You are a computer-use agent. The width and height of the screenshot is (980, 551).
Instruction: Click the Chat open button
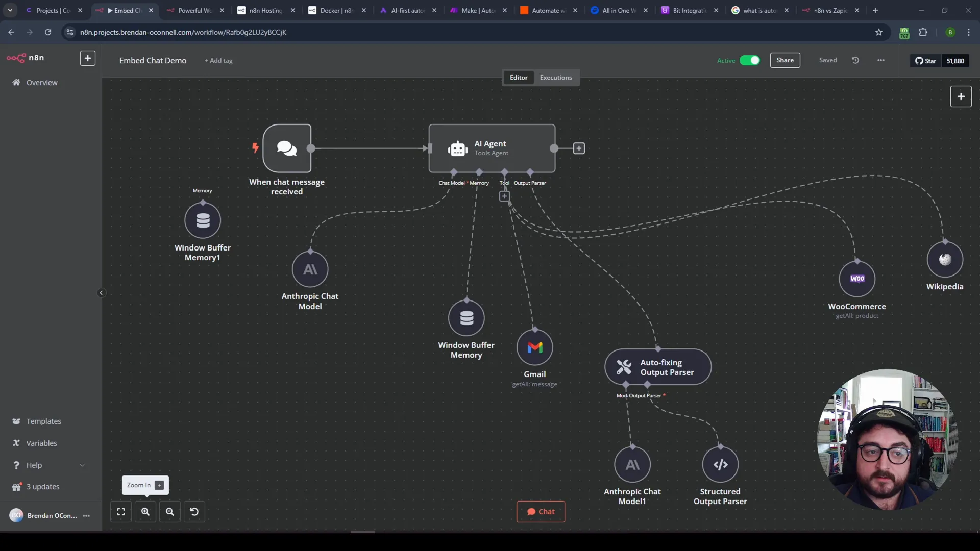coord(541,511)
